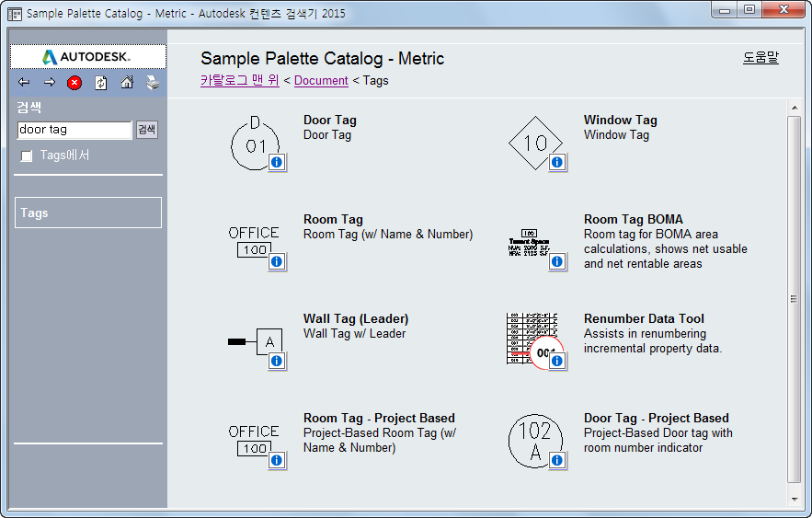
Task: Open info for Door Tag
Action: [x=277, y=162]
